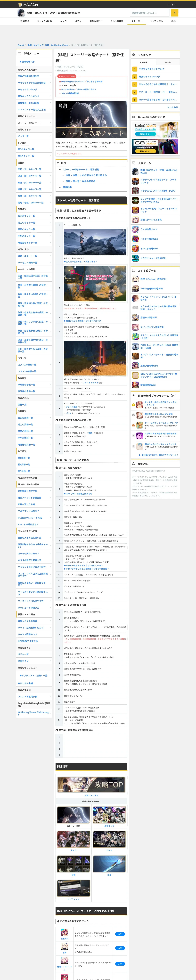
Task: Click the ランキング header icon
Action: pos(134,55)
